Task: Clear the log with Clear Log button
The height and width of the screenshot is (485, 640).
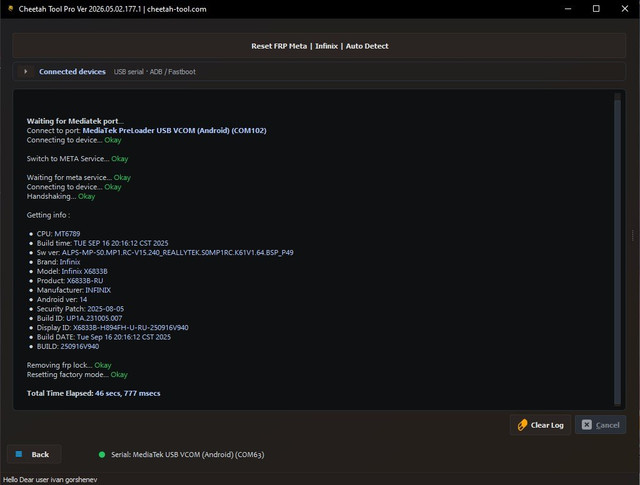Action: (x=540, y=425)
